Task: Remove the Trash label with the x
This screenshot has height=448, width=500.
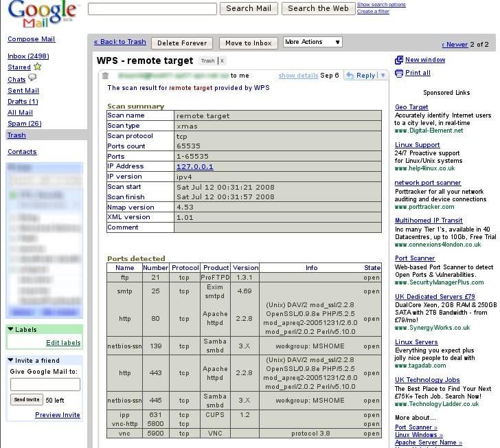Action: tap(223, 60)
